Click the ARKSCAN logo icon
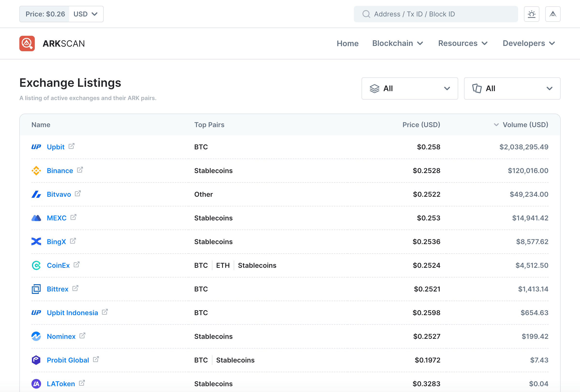The width and height of the screenshot is (580, 392). [27, 44]
